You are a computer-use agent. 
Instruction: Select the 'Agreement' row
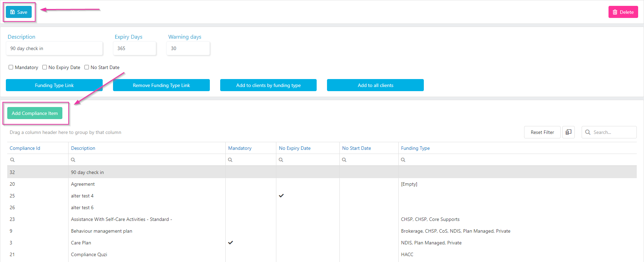(322, 184)
